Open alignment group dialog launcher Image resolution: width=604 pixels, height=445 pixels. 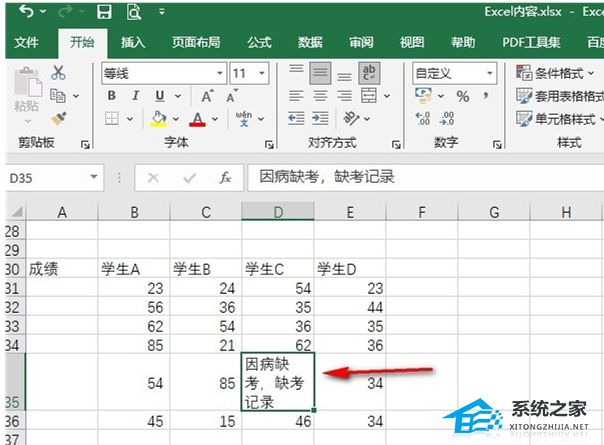[396, 144]
